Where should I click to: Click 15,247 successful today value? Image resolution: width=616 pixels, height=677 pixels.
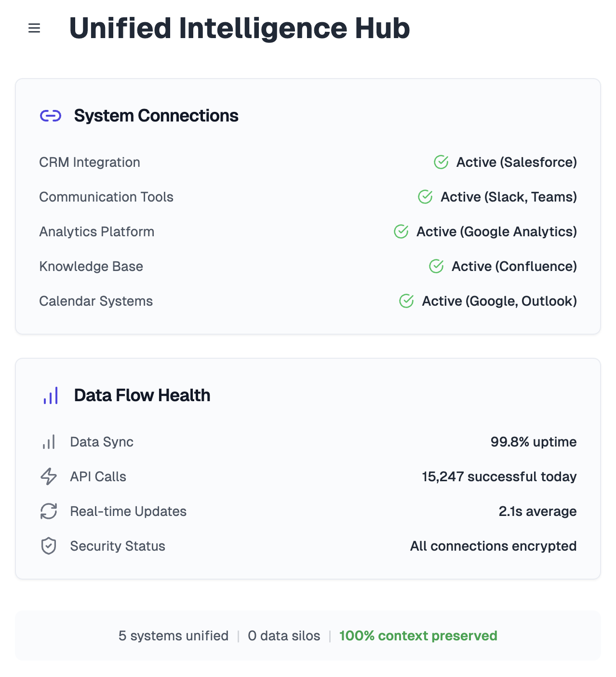(499, 476)
